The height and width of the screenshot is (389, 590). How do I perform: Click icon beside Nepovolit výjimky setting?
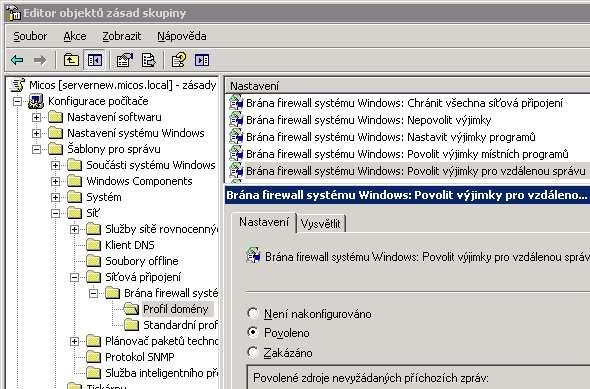coord(236,120)
